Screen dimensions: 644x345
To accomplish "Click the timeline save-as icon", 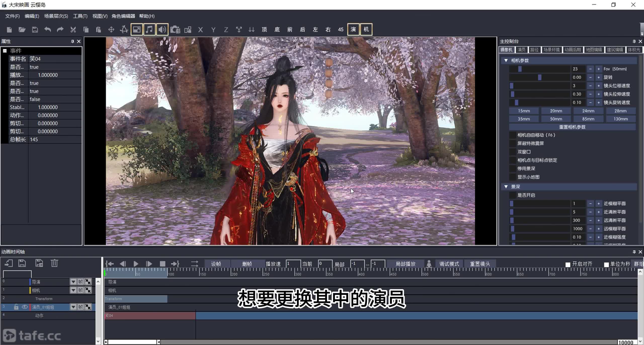I will pos(39,263).
